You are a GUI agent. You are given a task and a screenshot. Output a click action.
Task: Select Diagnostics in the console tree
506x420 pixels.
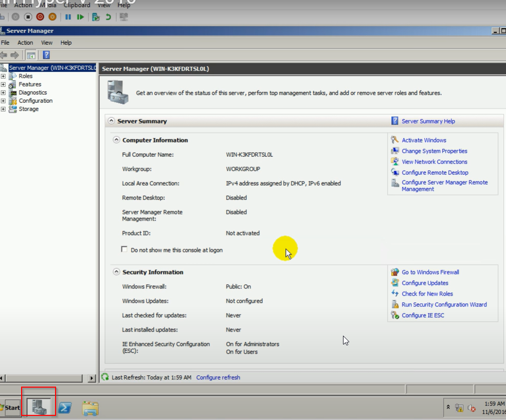[32, 93]
